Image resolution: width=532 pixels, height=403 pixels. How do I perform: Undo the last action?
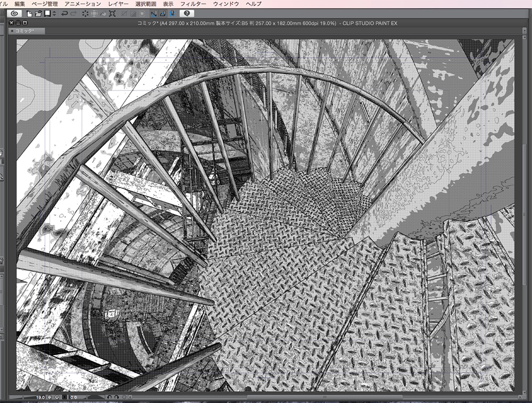click(64, 14)
